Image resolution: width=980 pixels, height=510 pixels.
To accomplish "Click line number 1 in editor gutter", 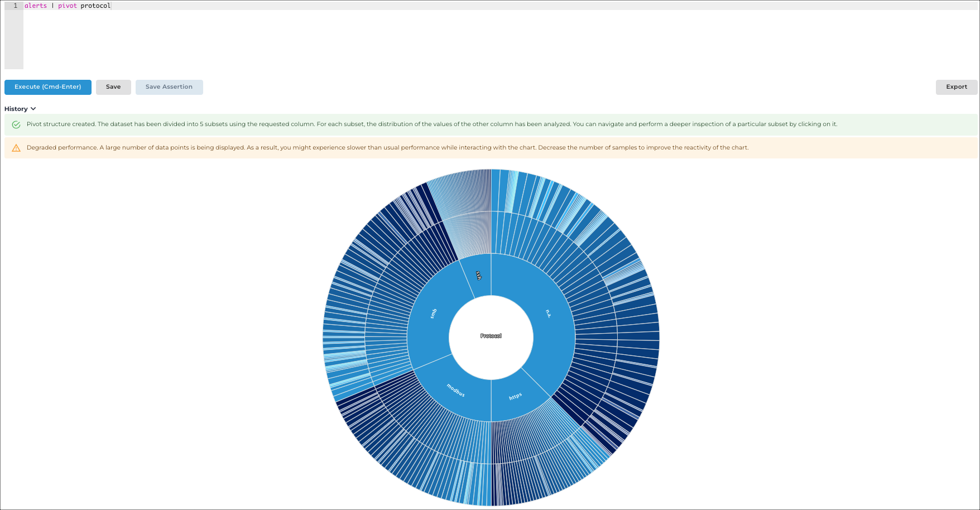I will coord(16,6).
